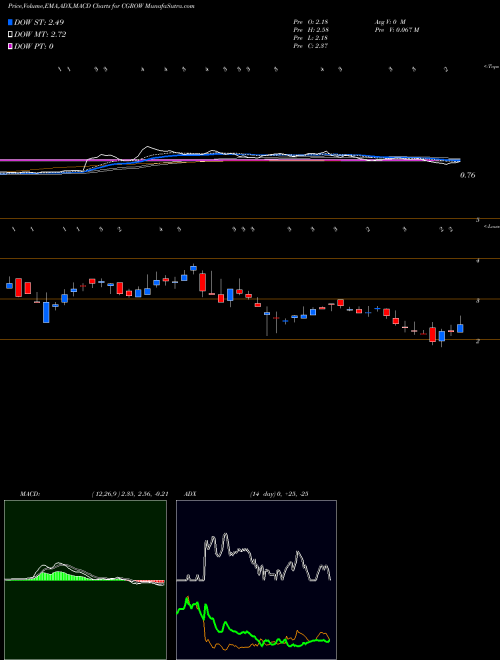Open the ADX indicator chart panel
This screenshot has width=500, height=660.
256,580
